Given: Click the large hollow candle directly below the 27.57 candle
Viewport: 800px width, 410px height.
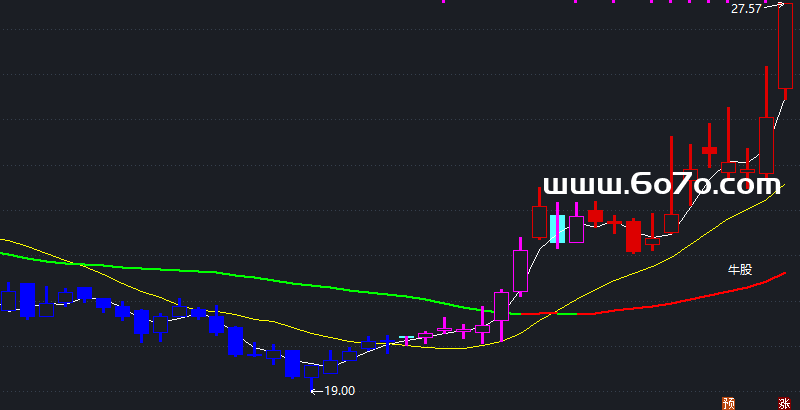Looking at the screenshot, I should pyautogui.click(x=766, y=145).
